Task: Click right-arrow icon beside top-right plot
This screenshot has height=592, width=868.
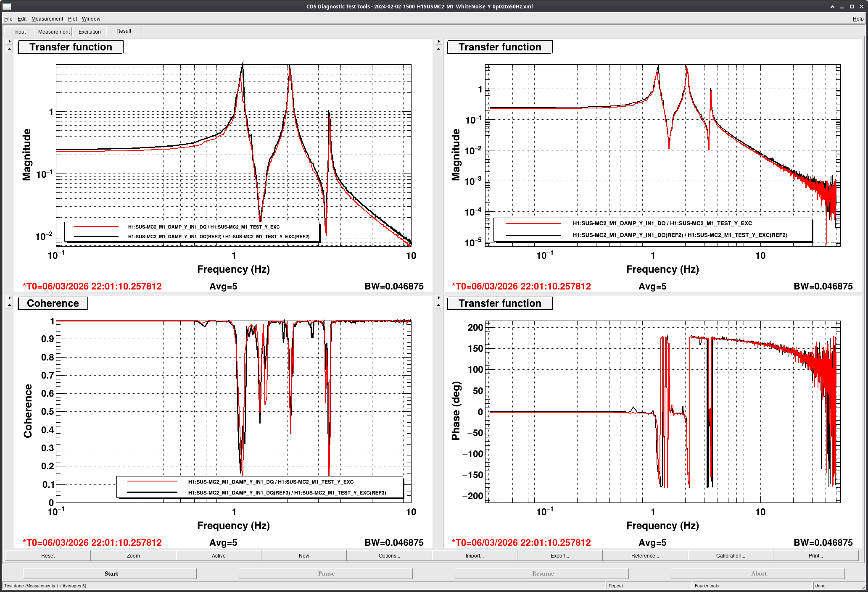Action: pos(438,42)
